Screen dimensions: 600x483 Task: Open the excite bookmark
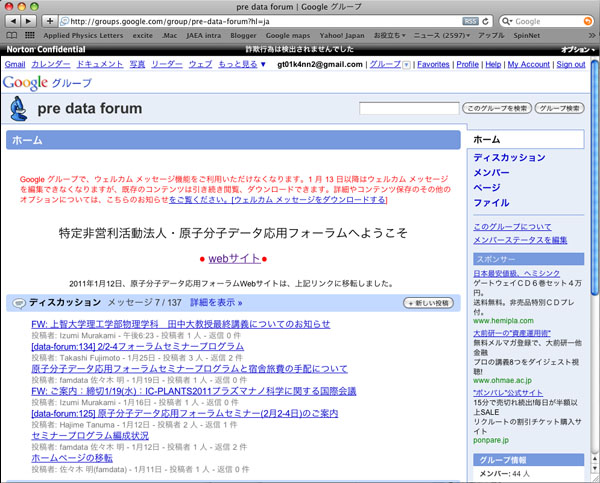pyautogui.click(x=142, y=36)
